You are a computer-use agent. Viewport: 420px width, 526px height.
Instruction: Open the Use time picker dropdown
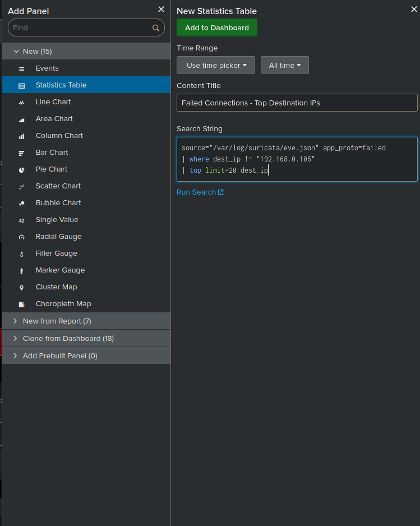point(216,65)
